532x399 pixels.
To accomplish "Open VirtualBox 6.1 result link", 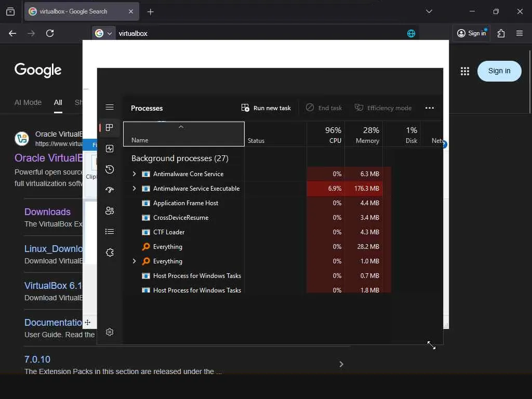I will 54,286.
